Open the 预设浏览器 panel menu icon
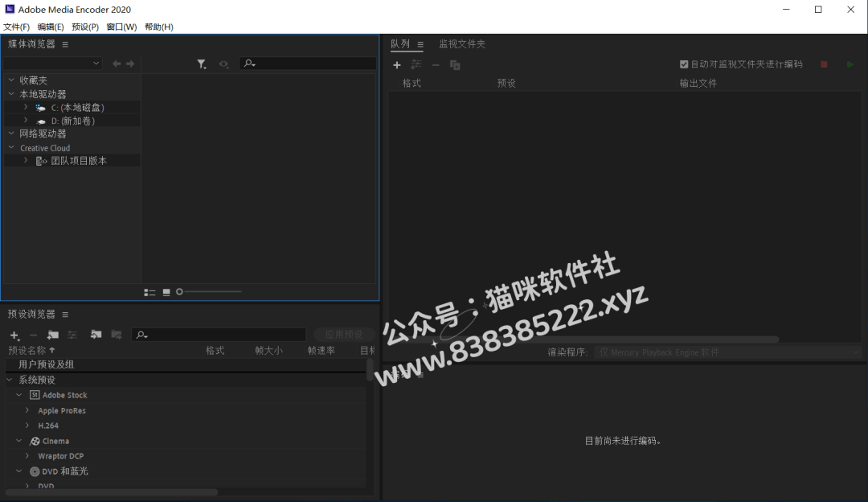 point(65,315)
